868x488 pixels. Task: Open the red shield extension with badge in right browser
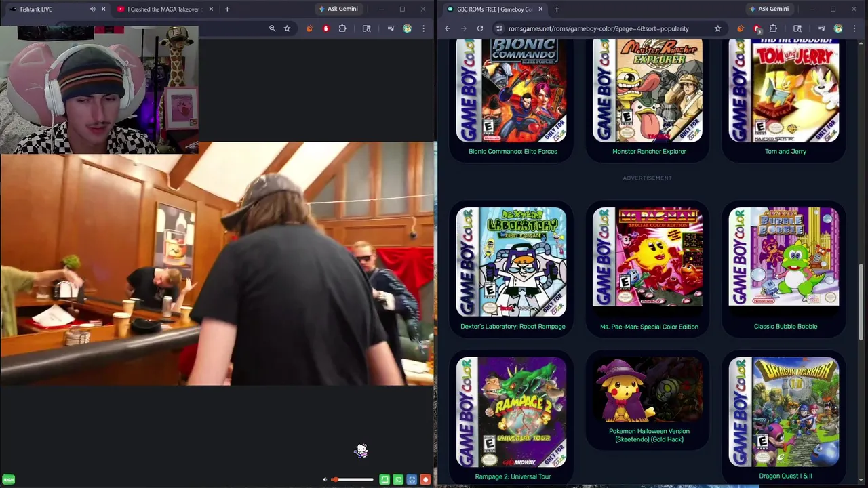[x=757, y=28]
